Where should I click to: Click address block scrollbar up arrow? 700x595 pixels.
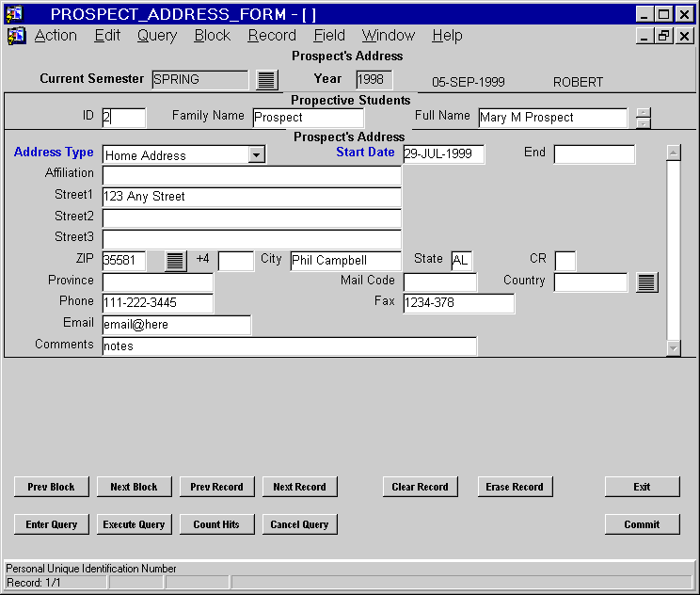[674, 153]
